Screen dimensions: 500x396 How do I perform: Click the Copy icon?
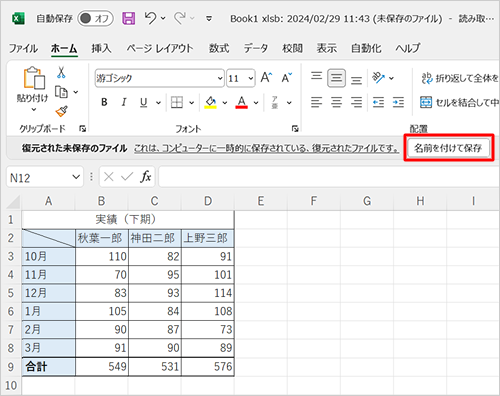(61, 92)
